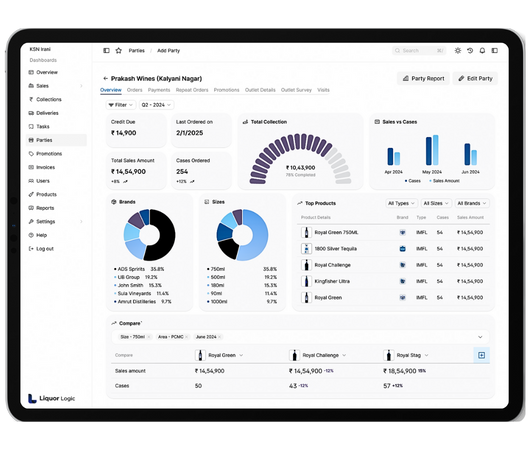This screenshot has width=530, height=450.
Task: Change Royal Green compare product dropdown
Action: pos(220,355)
